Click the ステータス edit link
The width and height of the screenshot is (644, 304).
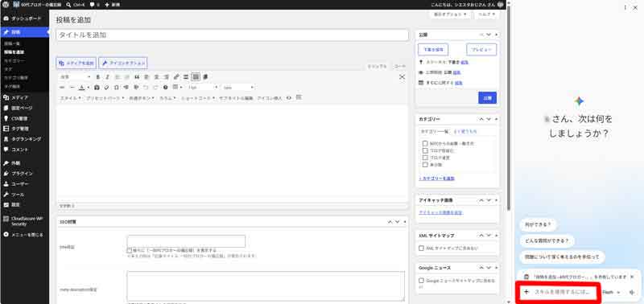pos(464,63)
